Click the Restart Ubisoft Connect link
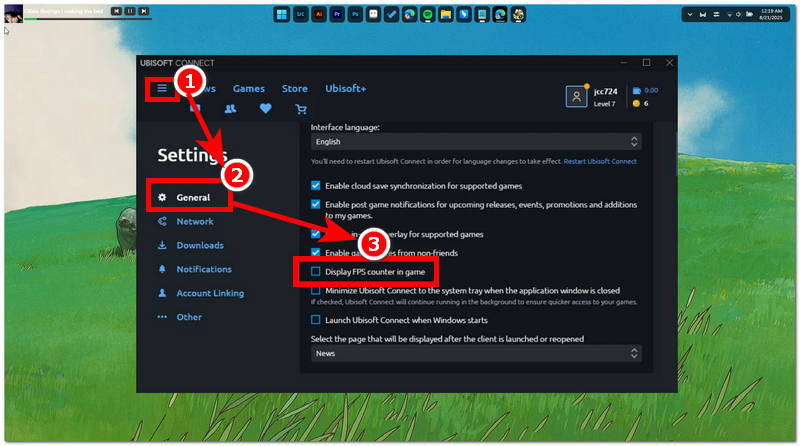This screenshot has height=446, width=800. [600, 161]
